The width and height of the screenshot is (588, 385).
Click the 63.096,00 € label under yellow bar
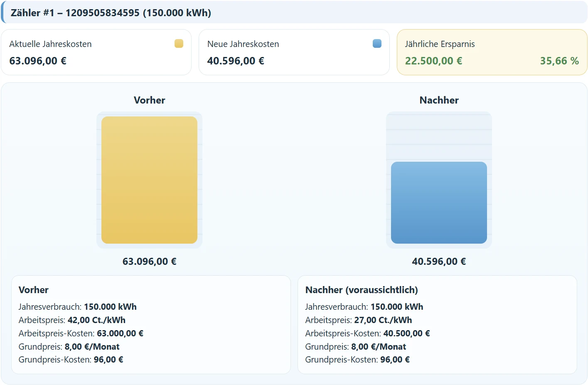point(149,262)
